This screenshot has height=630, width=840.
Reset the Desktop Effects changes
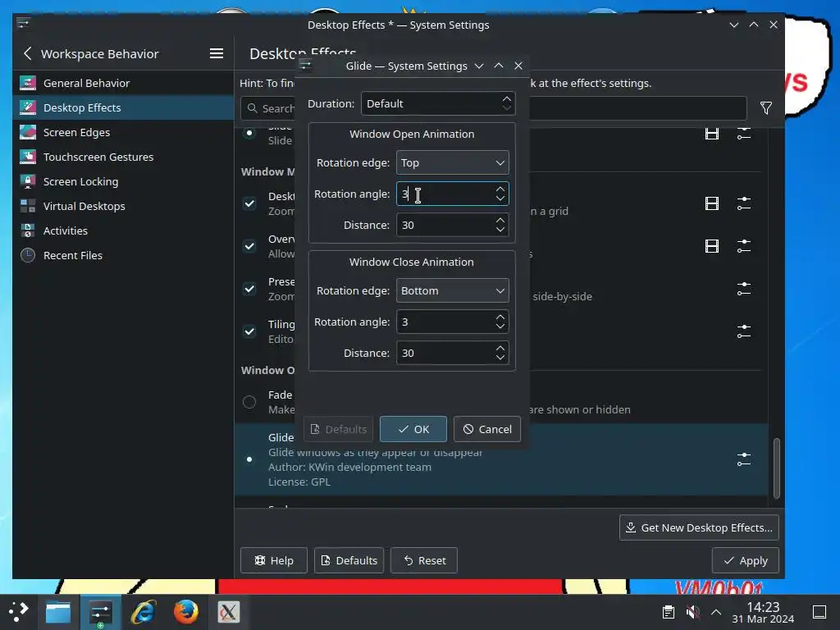click(x=424, y=560)
